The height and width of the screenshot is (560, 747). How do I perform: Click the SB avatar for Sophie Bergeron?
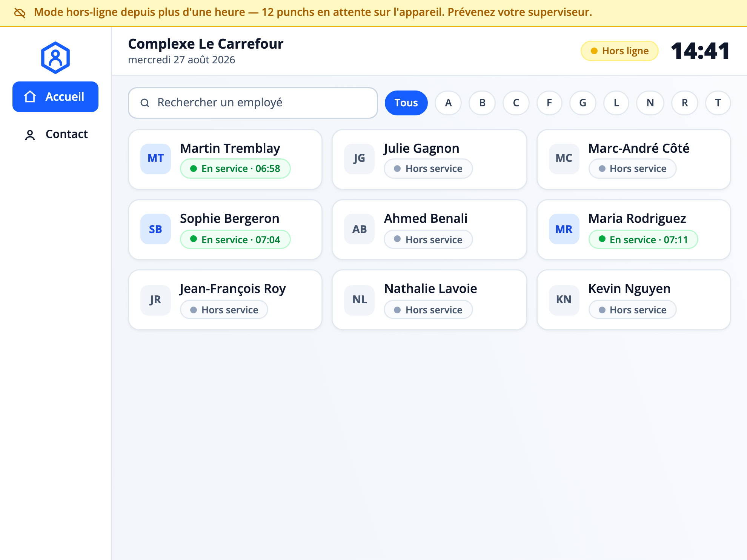point(156,229)
